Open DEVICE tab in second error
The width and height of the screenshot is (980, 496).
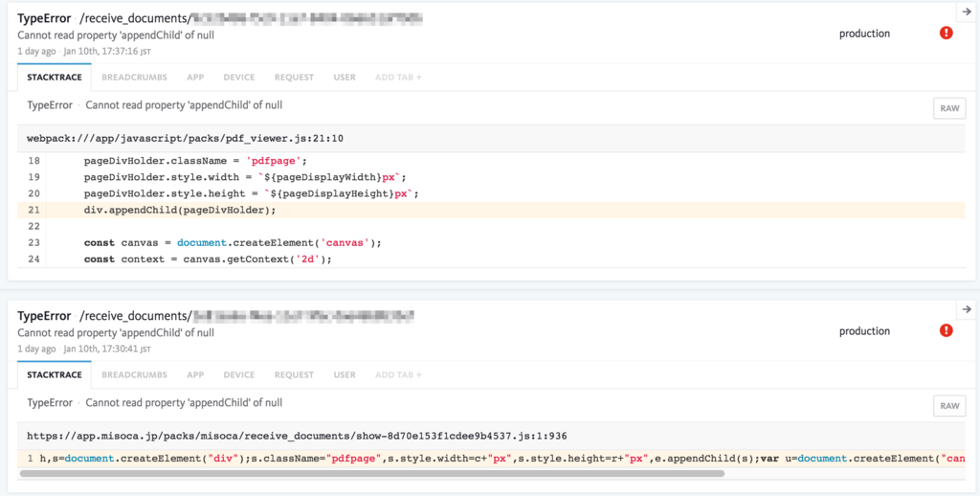pyautogui.click(x=239, y=375)
